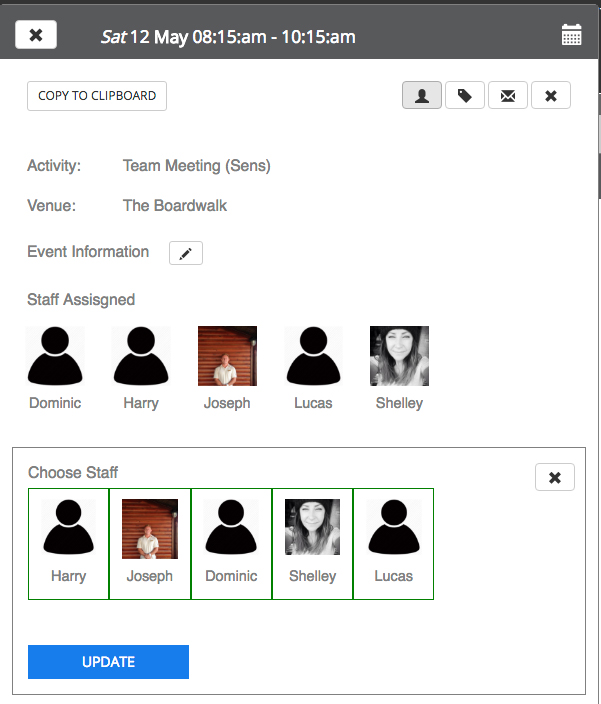Toggle Dominic in Choose Staff
The width and height of the screenshot is (601, 704).
(x=231, y=543)
